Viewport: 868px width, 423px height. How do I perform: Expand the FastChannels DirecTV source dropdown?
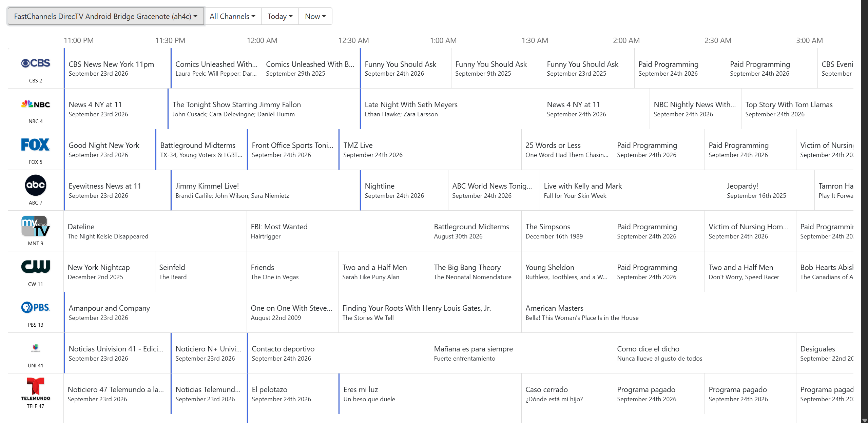coord(105,16)
